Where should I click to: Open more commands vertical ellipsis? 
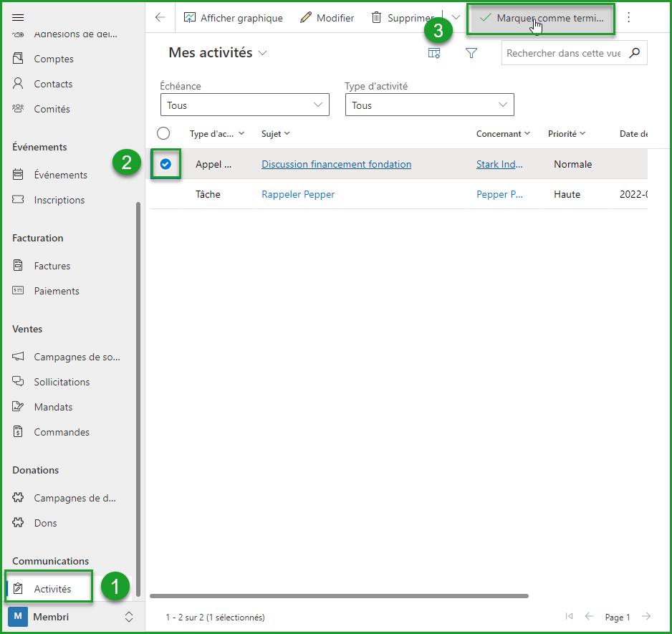[629, 18]
